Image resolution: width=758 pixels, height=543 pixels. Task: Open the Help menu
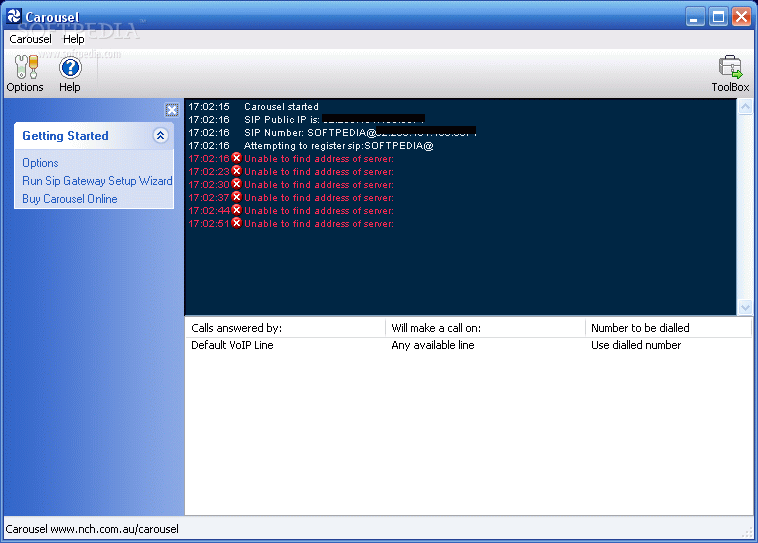[73, 39]
